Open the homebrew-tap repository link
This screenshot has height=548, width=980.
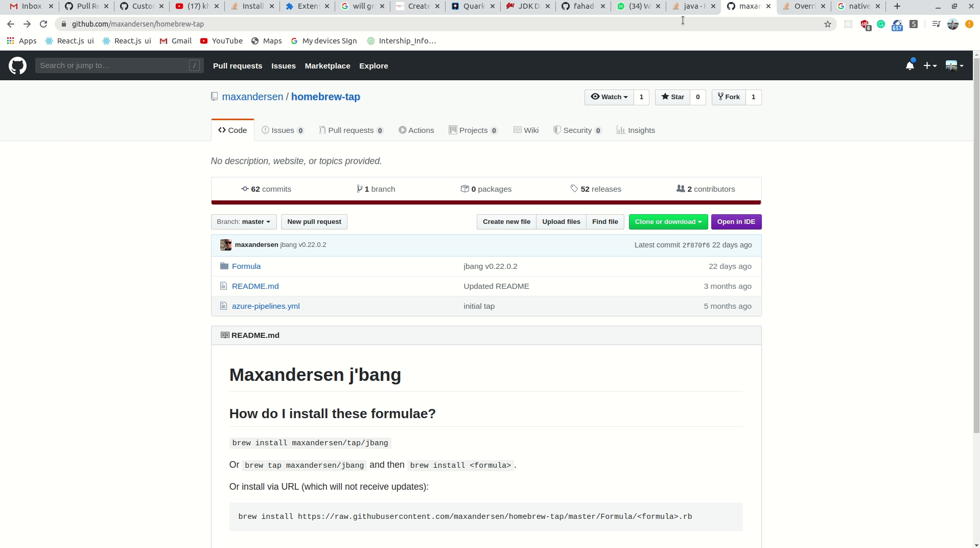(325, 97)
